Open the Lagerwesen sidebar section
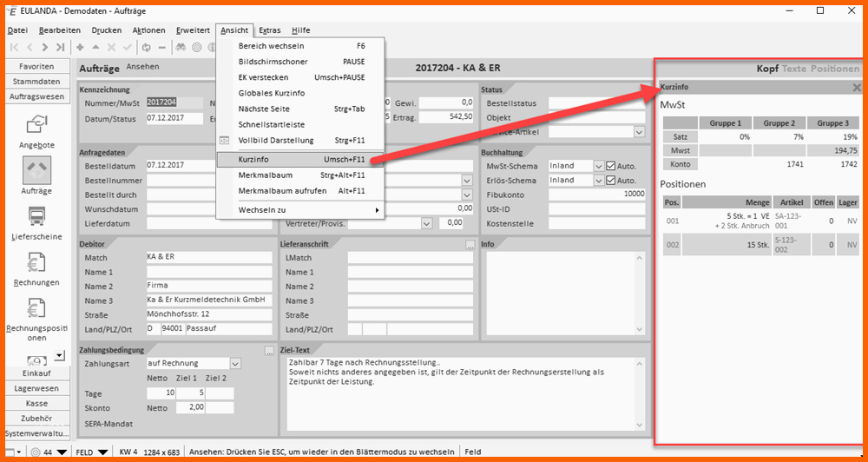Screen dimensions: 868x462 pyautogui.click(x=37, y=388)
